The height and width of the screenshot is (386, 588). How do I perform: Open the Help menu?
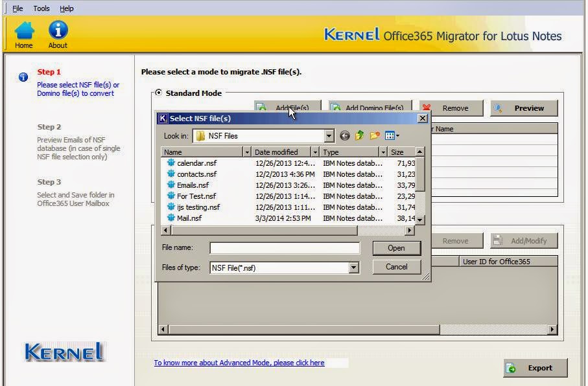coord(66,8)
